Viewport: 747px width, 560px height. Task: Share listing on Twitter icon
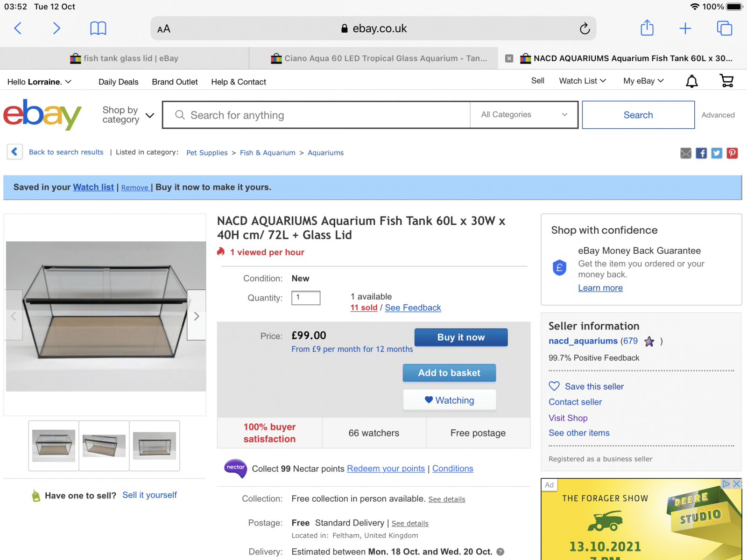coord(717,153)
